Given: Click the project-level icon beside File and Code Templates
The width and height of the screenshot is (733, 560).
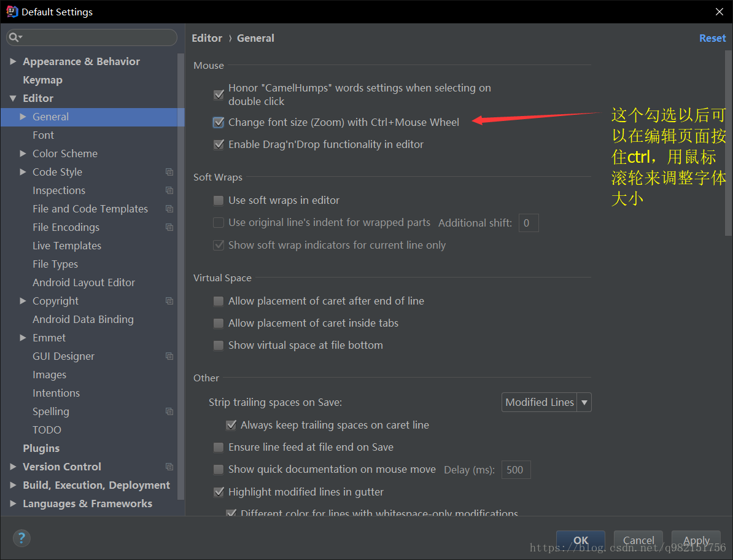Looking at the screenshot, I should 169,209.
